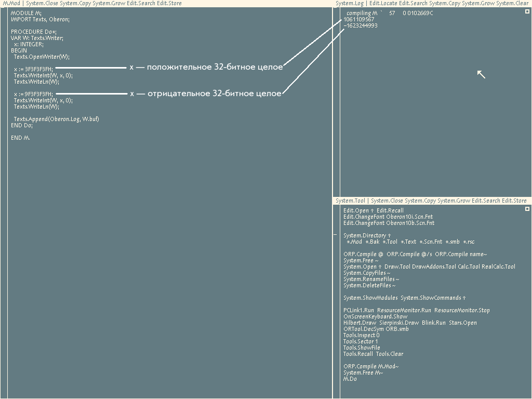Click the x := 9F3F3F3FH line in editor
Screen dimensions: 532x399
tap(33, 94)
